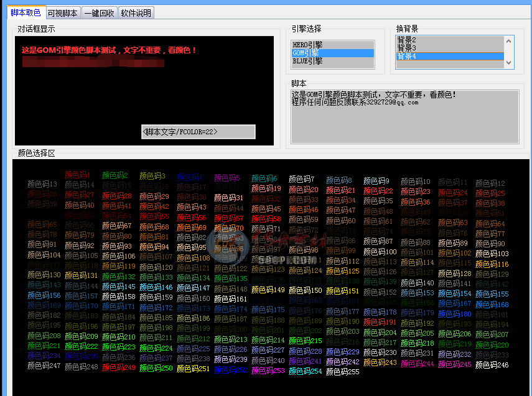Select color 颜色码251
This screenshot has height=396, width=532.
tap(194, 369)
